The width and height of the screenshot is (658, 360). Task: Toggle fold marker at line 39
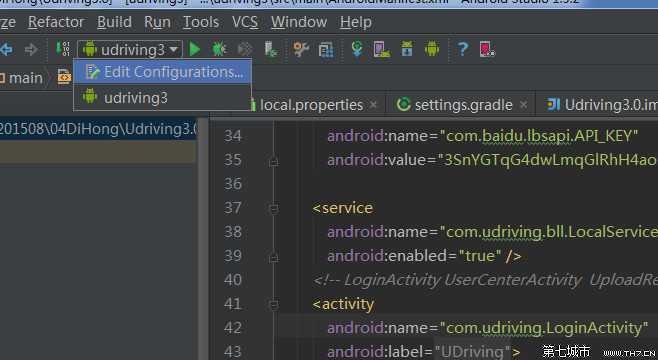click(x=274, y=257)
